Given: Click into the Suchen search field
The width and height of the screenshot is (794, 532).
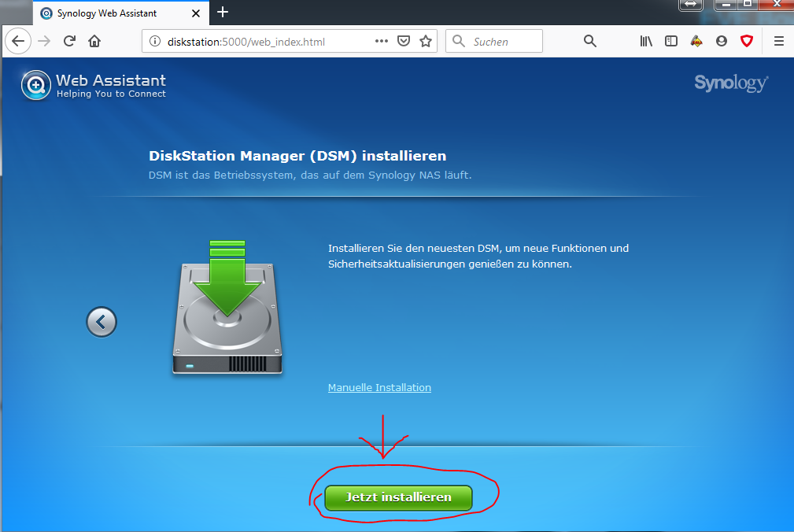Looking at the screenshot, I should pyautogui.click(x=494, y=42).
